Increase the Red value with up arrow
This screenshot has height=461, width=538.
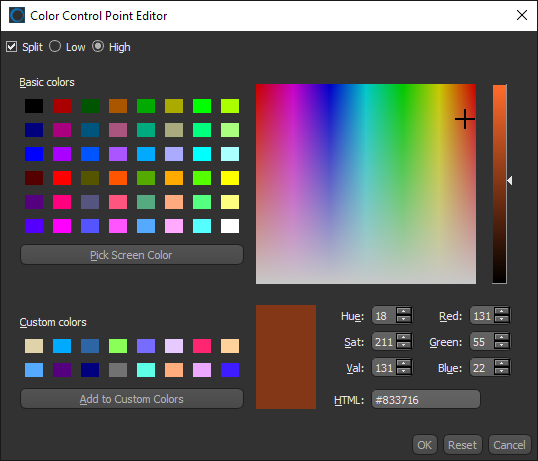tap(502, 311)
